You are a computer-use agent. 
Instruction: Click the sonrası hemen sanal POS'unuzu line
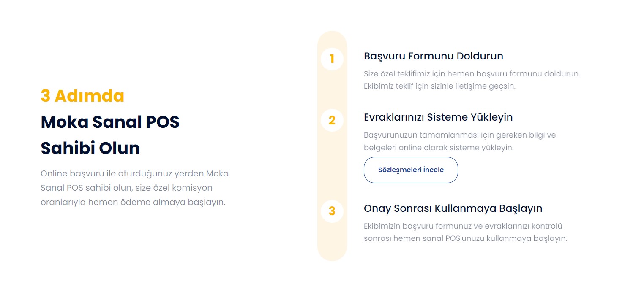[465, 238]
